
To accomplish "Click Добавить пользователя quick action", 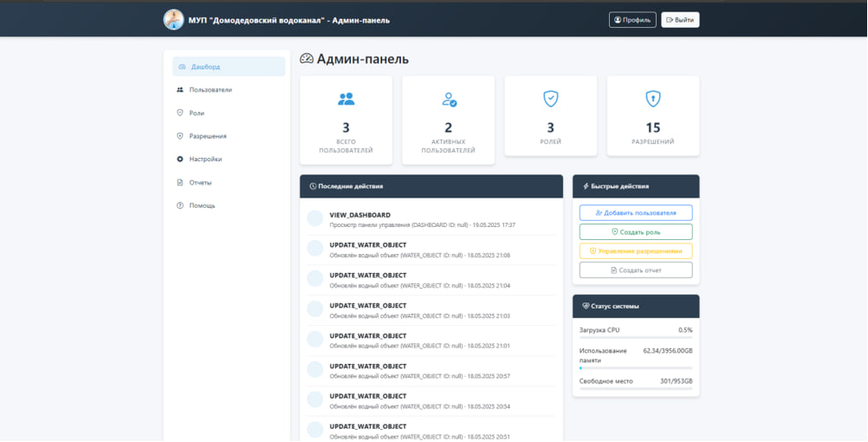I will tap(636, 213).
